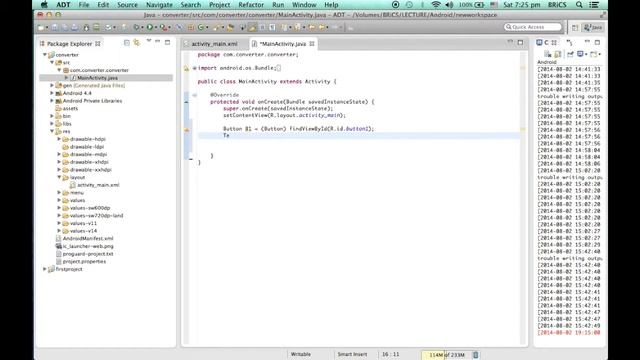This screenshot has height=360, width=640.
Task: Select the MainActivity.java editor tab
Action: (282, 44)
